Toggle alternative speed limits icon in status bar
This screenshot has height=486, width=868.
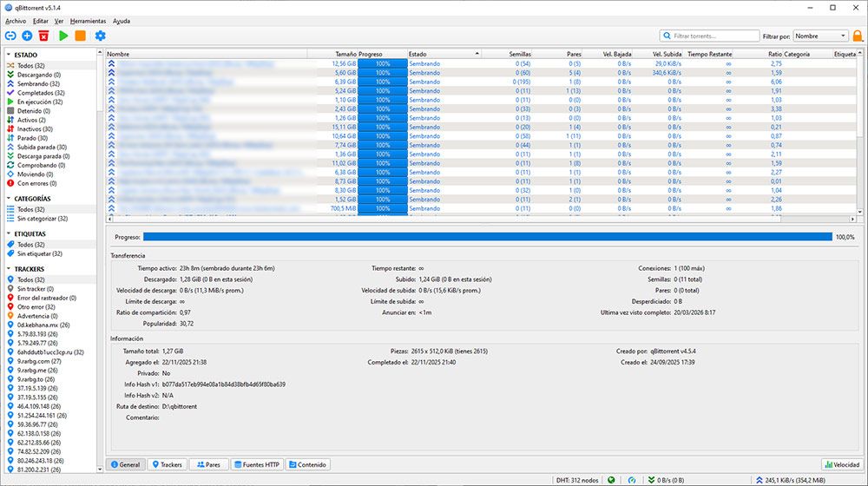click(632, 480)
